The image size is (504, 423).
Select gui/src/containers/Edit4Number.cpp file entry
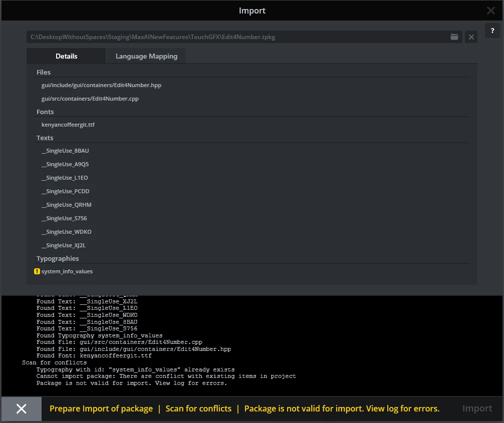(90, 99)
